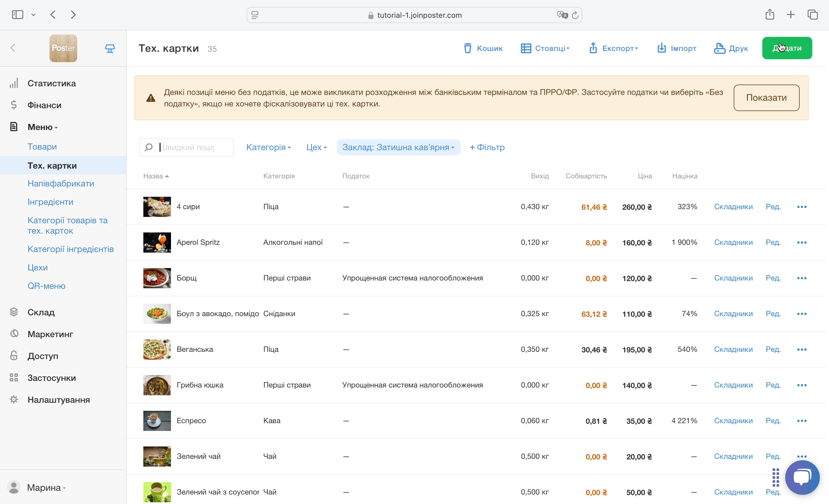Open QR-меню in the menu
829x504 pixels.
46,286
